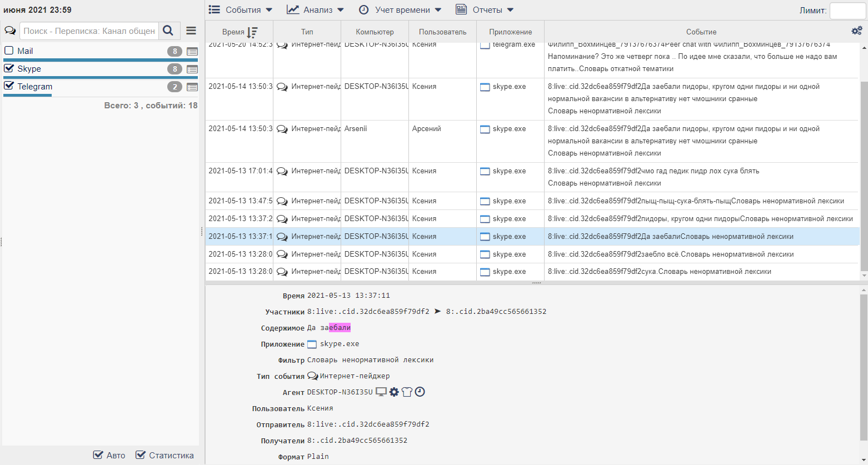The height and width of the screenshot is (465, 868).
Task: Open the list icon in the Skype row
Action: click(192, 69)
